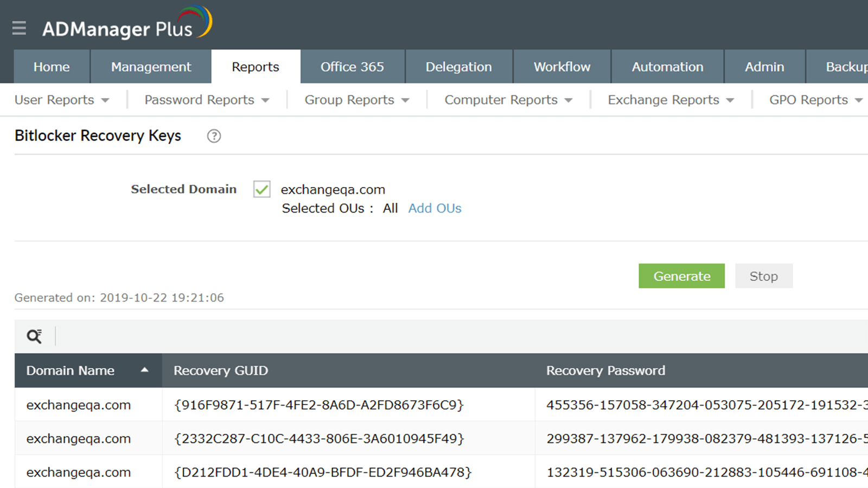Click exchangeqa.com in the 916F9871 row

point(79,405)
